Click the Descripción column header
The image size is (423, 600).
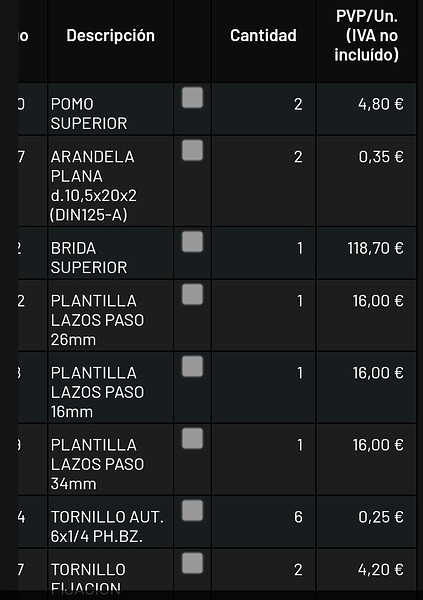pyautogui.click(x=111, y=36)
